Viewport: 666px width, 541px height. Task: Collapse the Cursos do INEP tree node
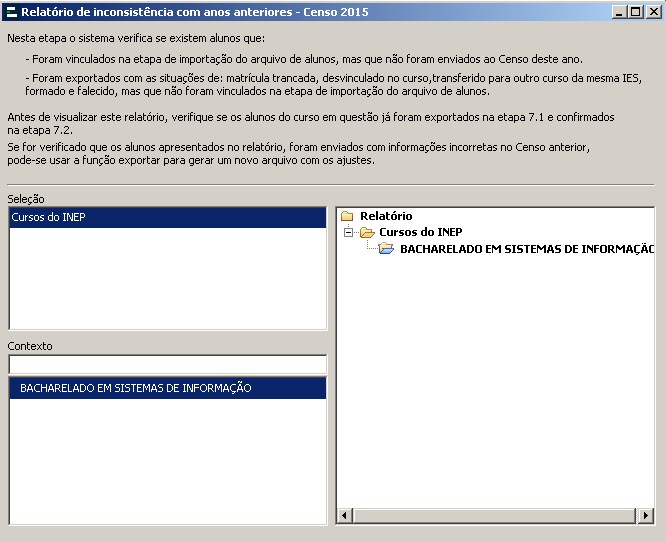coord(348,232)
